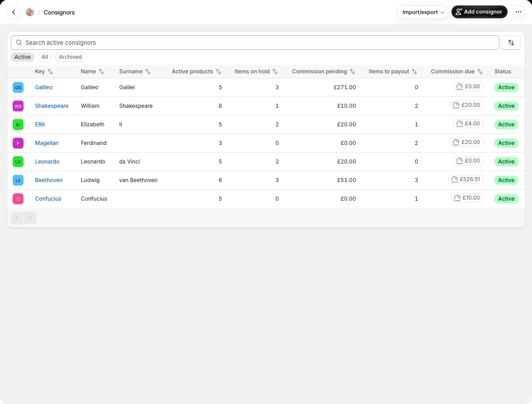Select the All filter tab
Viewport: 532px width, 404px height.
[45, 57]
